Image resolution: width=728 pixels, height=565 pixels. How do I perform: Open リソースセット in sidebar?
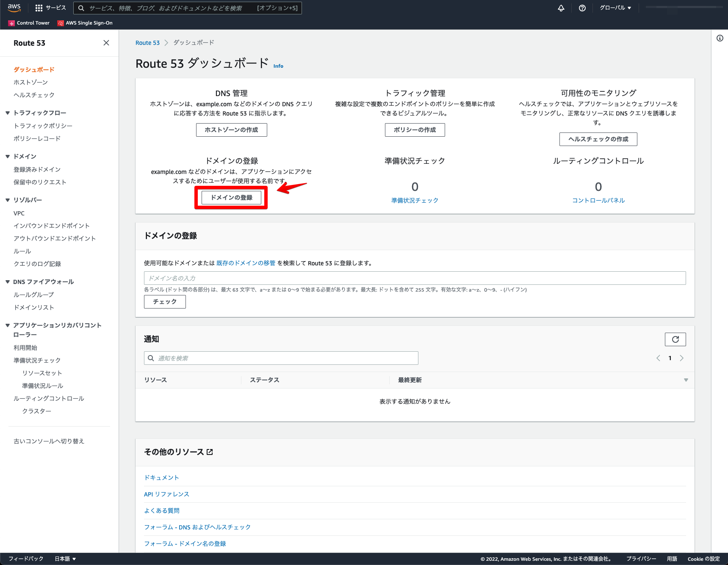(42, 373)
